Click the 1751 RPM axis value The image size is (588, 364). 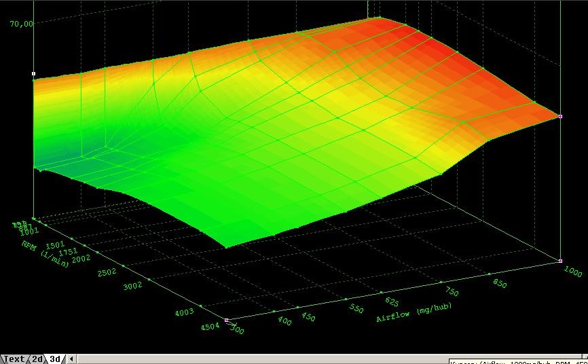coord(68,252)
